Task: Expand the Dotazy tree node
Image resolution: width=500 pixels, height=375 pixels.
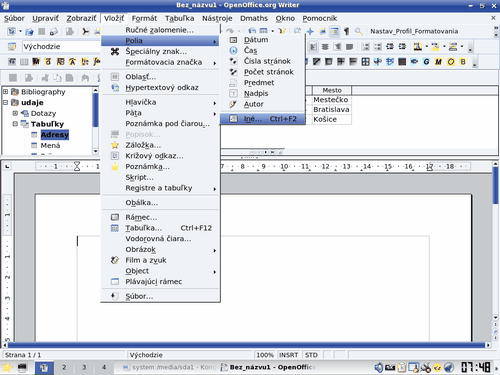Action: tap(15, 113)
